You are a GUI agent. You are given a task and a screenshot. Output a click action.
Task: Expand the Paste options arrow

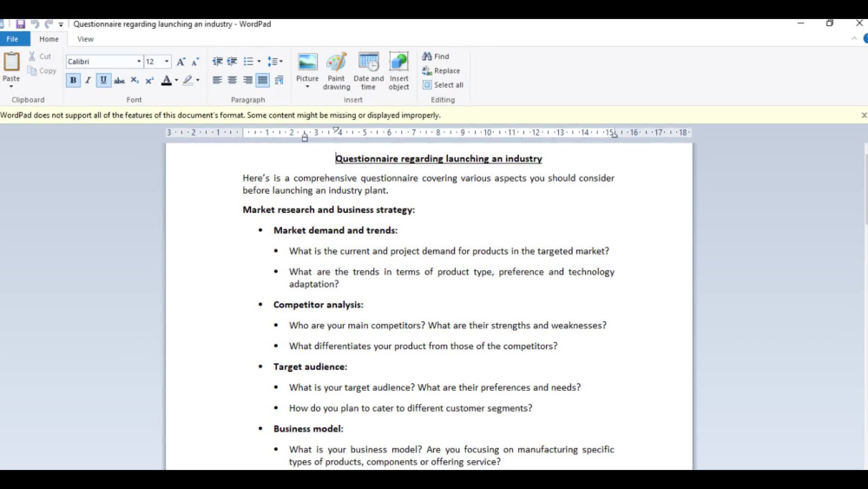pos(11,86)
